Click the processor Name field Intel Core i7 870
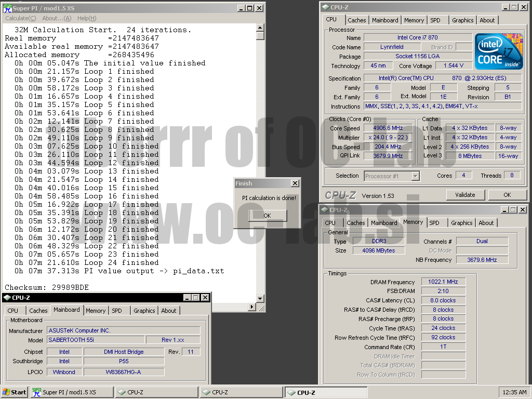Image resolution: width=532 pixels, height=399 pixels. pos(418,37)
